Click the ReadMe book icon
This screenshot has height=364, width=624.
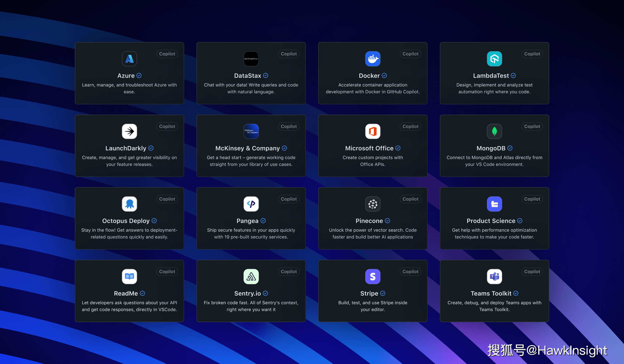pyautogui.click(x=129, y=276)
